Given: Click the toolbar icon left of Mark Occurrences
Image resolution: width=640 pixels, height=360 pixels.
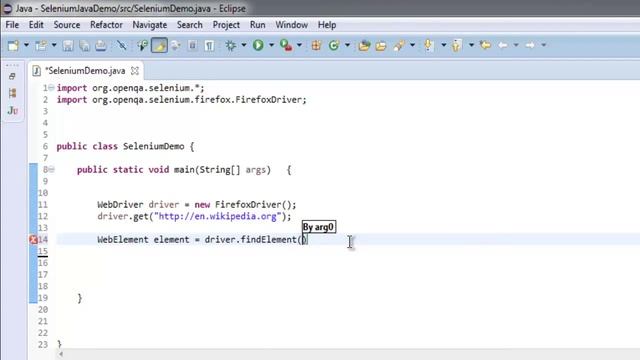Looking at the screenshot, I should pyautogui.click(x=142, y=45).
